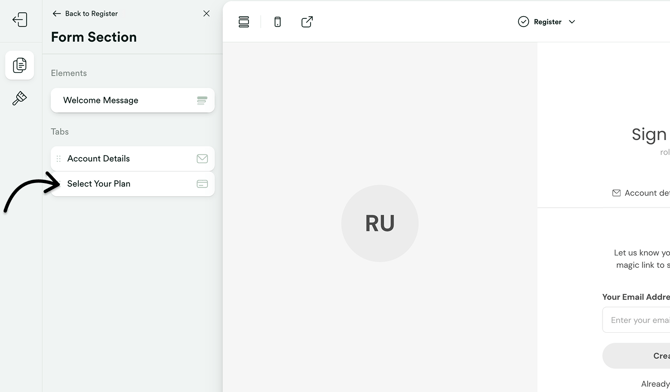Click the card icon on Select Your Plan
This screenshot has width=670, height=392.
202,184
